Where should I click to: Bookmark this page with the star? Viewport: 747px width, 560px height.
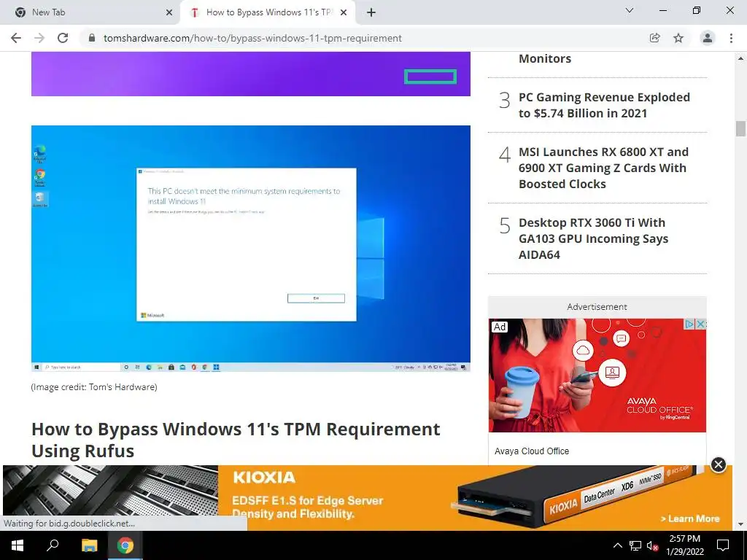click(678, 38)
